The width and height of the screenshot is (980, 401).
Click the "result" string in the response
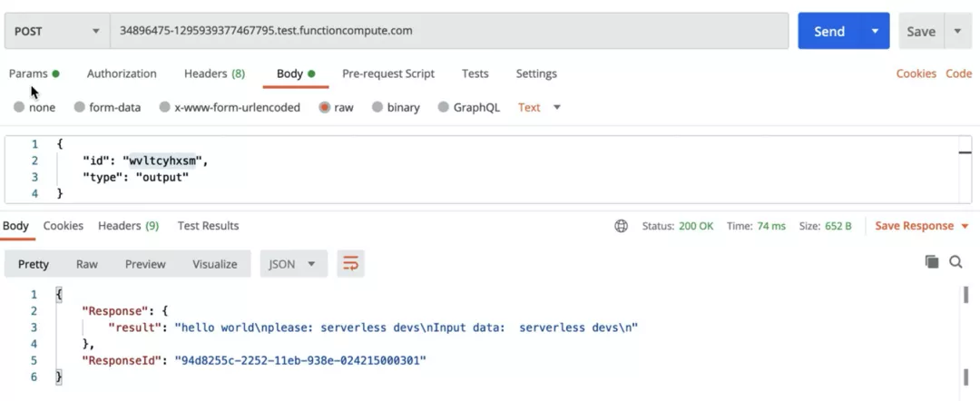point(406,328)
